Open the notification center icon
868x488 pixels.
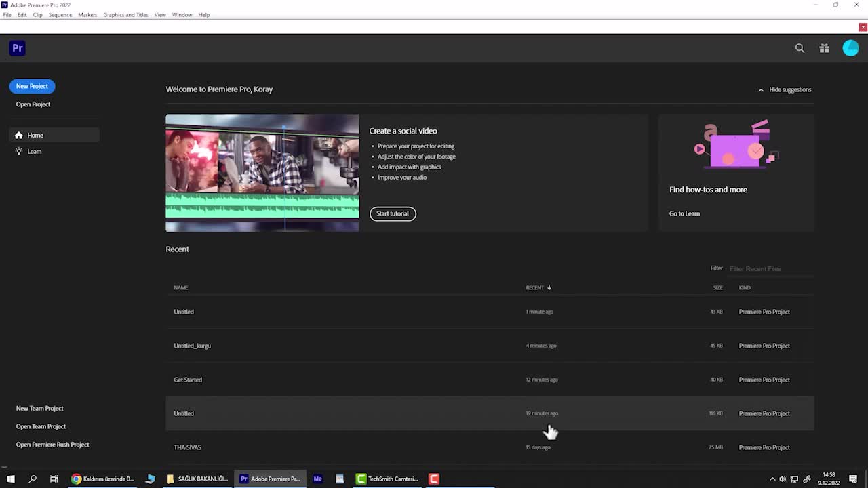[853, 479]
